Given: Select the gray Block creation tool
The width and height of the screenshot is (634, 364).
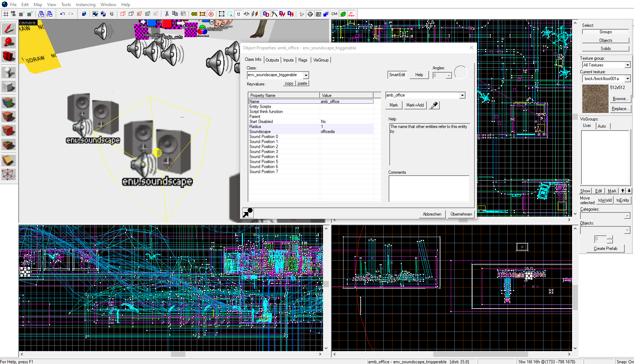Looking at the screenshot, I should coord(9,87).
